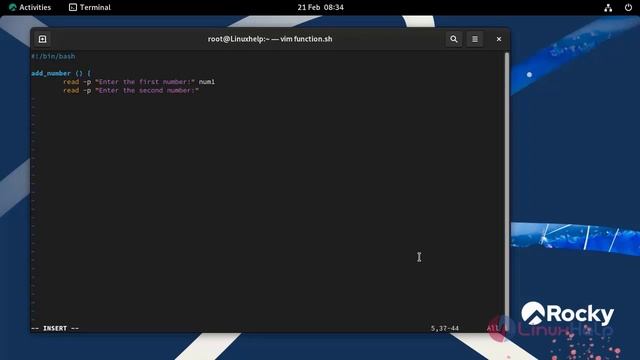Click the terminal window title bar text
Screen dimensions: 640x360
click(x=270, y=39)
